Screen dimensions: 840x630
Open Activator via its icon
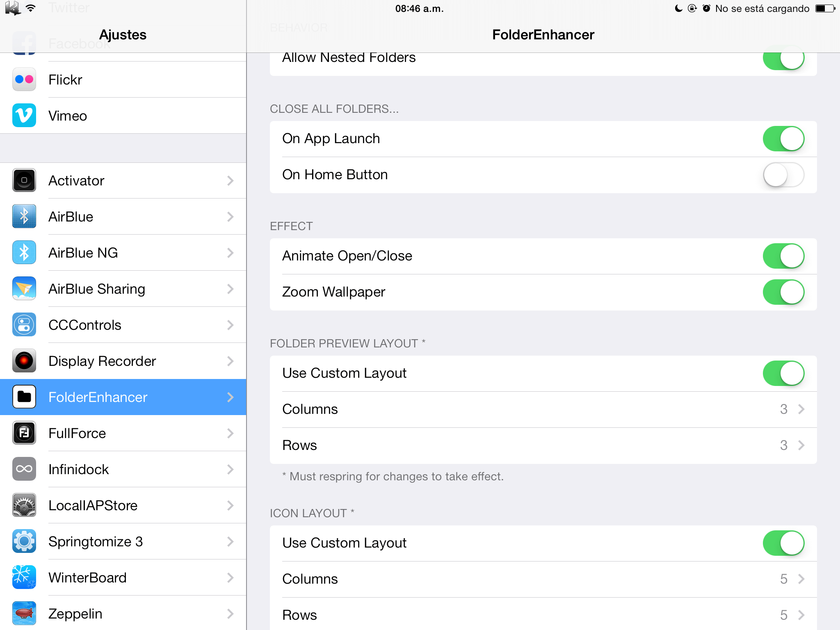pyautogui.click(x=24, y=180)
